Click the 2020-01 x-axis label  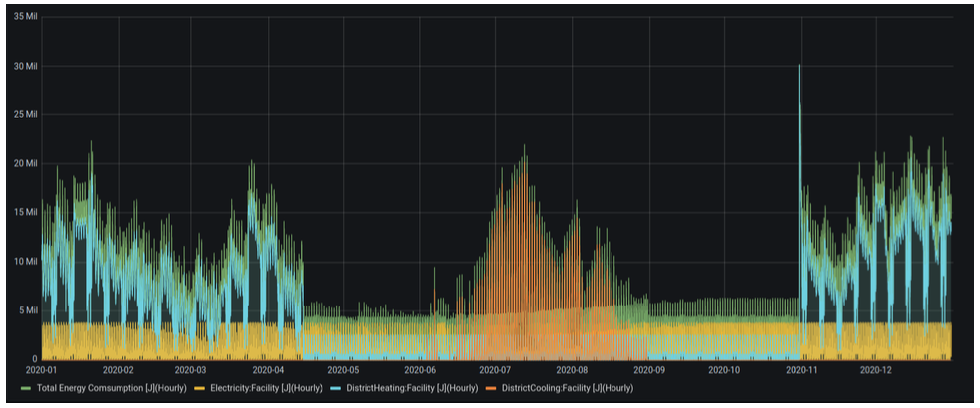(42, 370)
